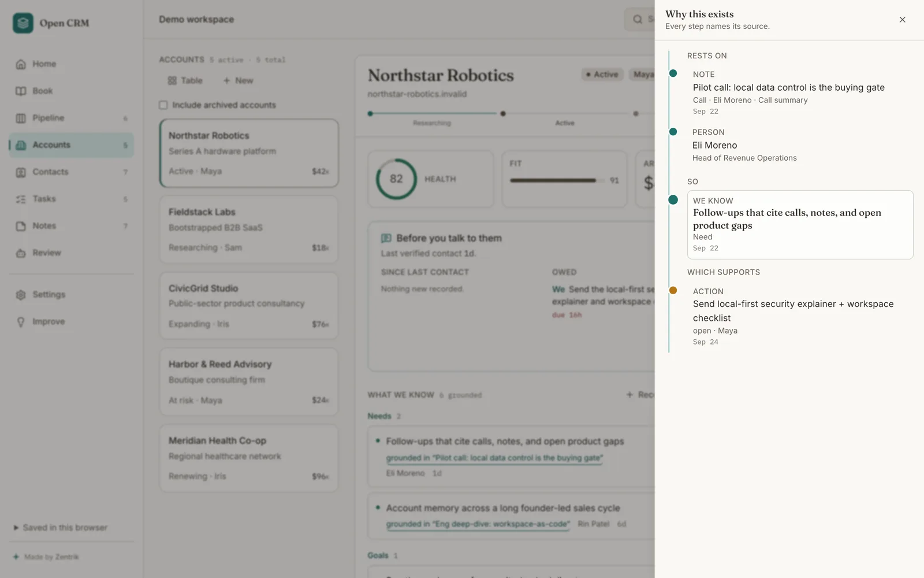
Task: Open Harbor & Reed Advisory card
Action: point(249,382)
